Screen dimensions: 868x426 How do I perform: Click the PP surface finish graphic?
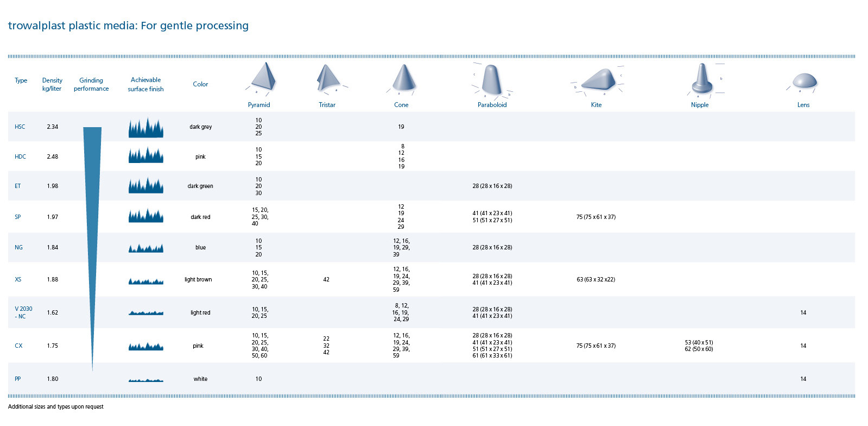[x=145, y=380]
